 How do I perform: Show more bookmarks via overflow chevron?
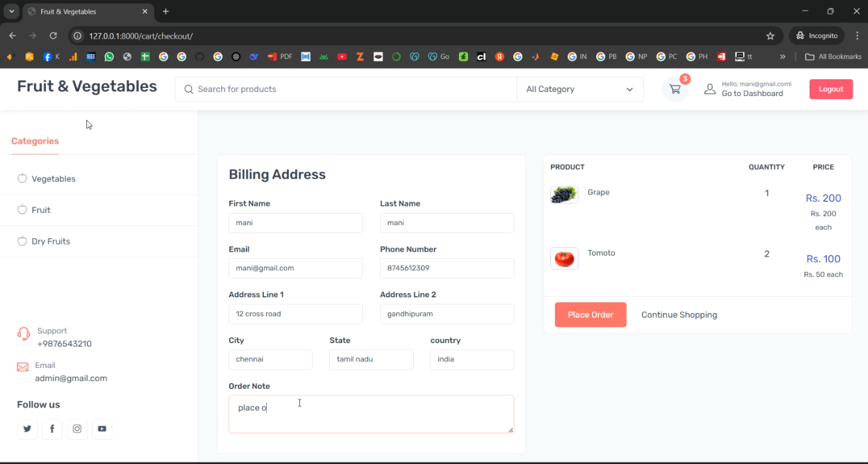782,57
